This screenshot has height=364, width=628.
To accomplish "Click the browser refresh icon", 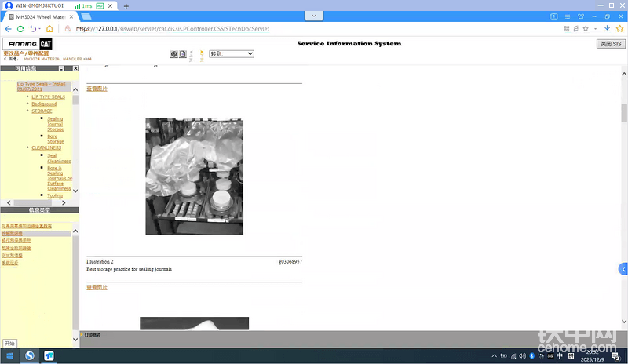I will (20, 29).
